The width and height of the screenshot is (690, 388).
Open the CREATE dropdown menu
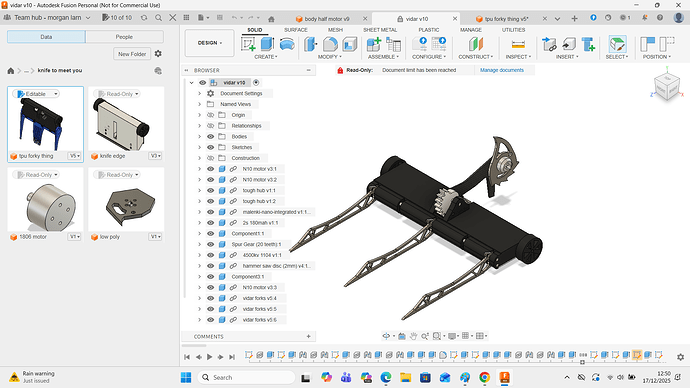click(x=266, y=57)
